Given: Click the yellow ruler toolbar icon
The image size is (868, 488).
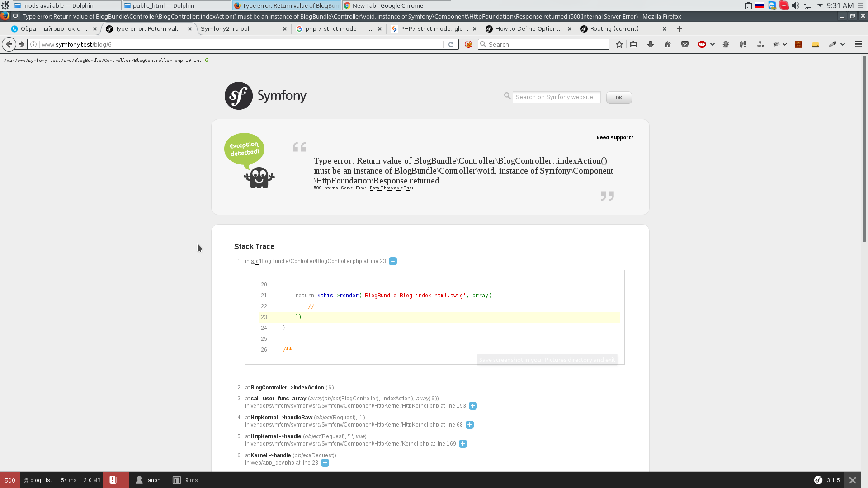Looking at the screenshot, I should pos(816,44).
